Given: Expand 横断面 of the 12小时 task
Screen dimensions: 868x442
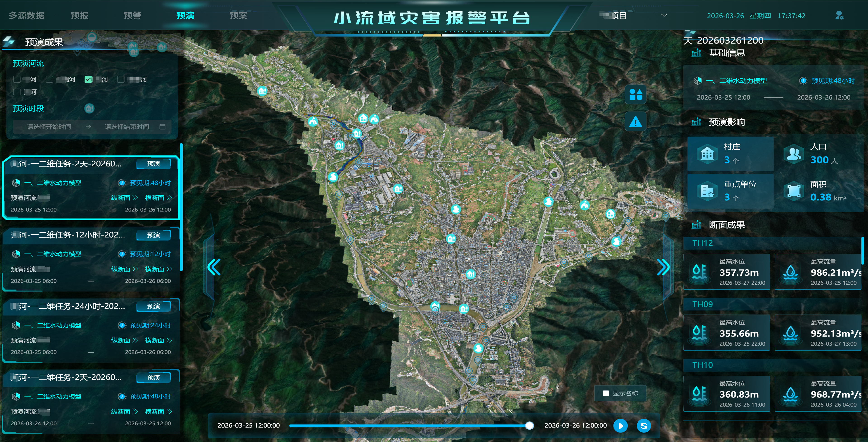Looking at the screenshot, I should pyautogui.click(x=158, y=269).
